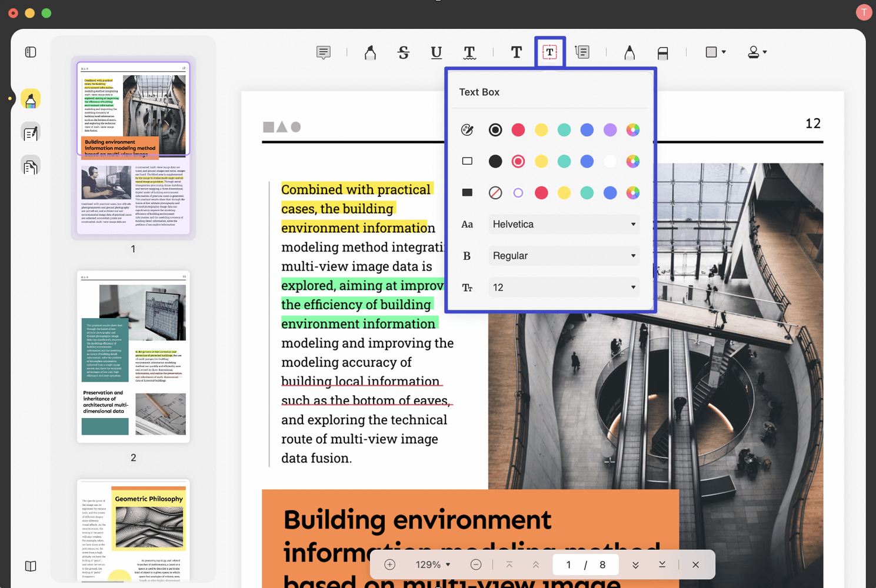Select the sticky note comment tool
This screenshot has height=588, width=876.
[323, 52]
